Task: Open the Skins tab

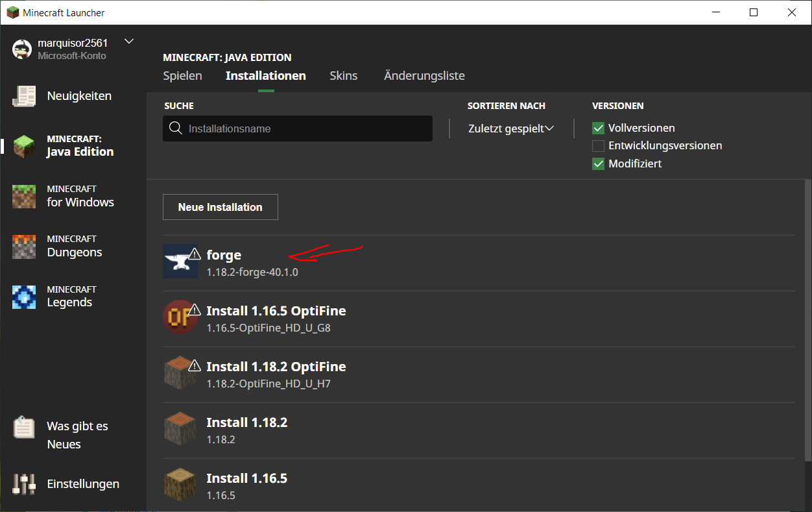Action: [x=344, y=76]
